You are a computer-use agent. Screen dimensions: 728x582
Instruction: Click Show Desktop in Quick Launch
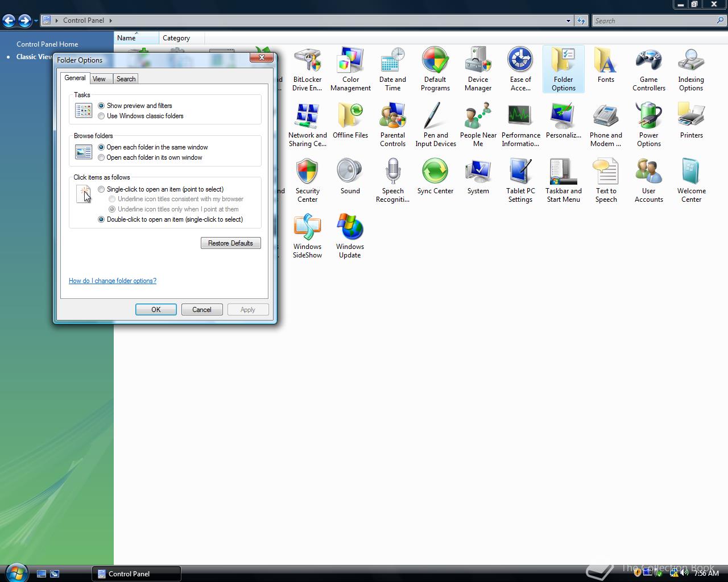coord(42,574)
